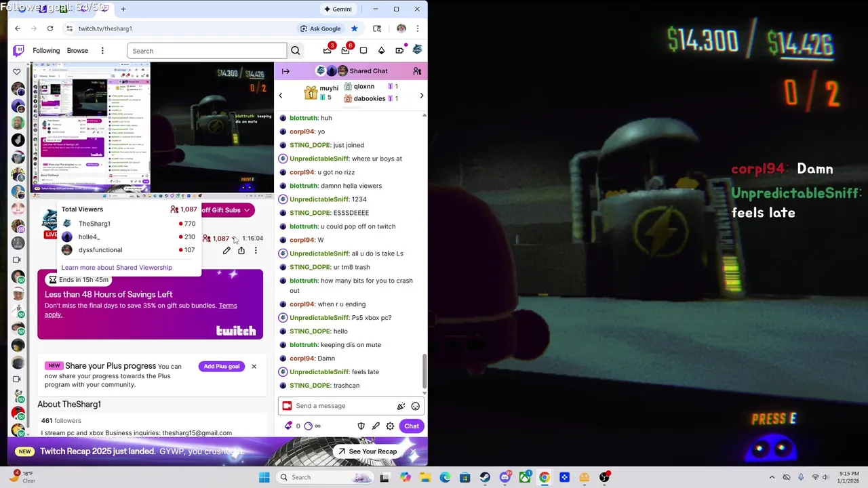Select holle4_ in Total Viewers list
Screen dimensions: 868x488
(x=128, y=237)
